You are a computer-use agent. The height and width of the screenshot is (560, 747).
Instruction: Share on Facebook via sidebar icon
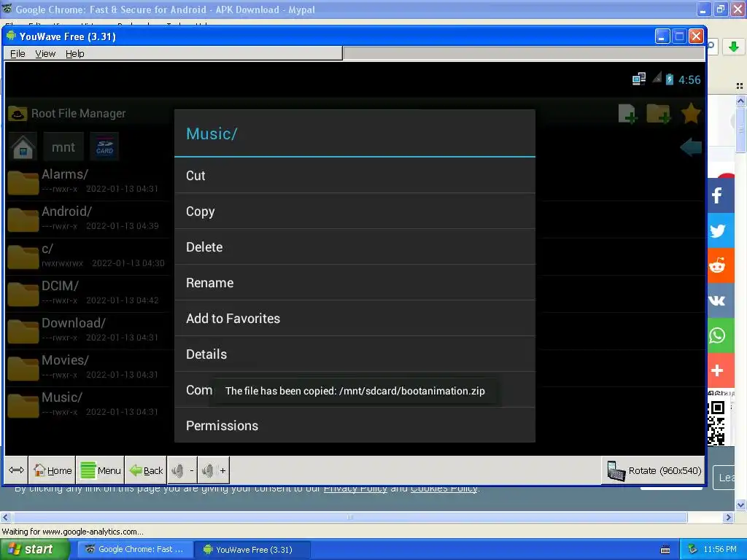[720, 195]
